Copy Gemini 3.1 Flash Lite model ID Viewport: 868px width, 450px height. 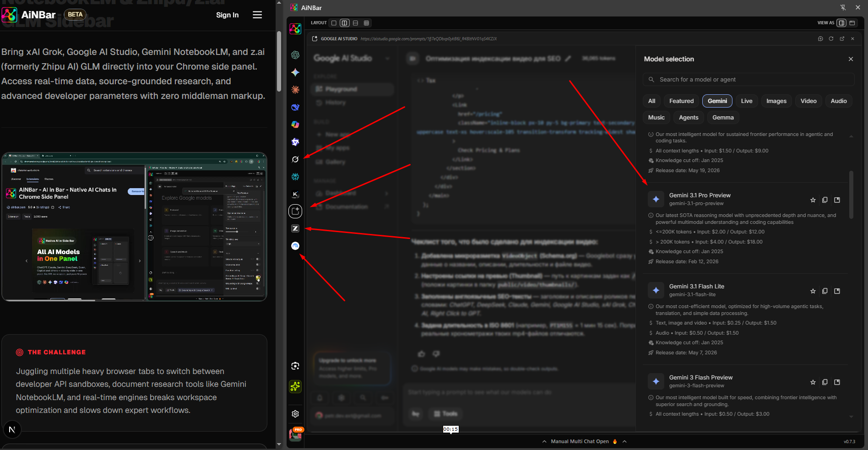click(x=825, y=291)
